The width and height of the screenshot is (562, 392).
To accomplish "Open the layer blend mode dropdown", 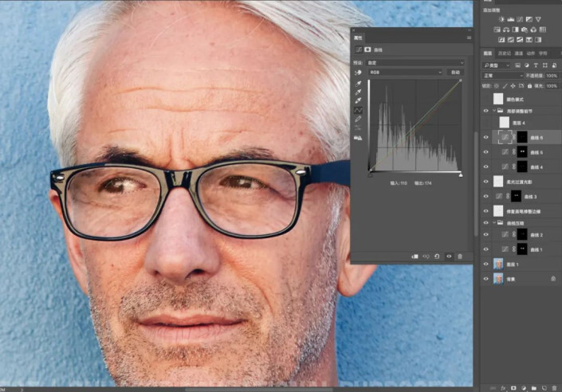I will pyautogui.click(x=504, y=76).
